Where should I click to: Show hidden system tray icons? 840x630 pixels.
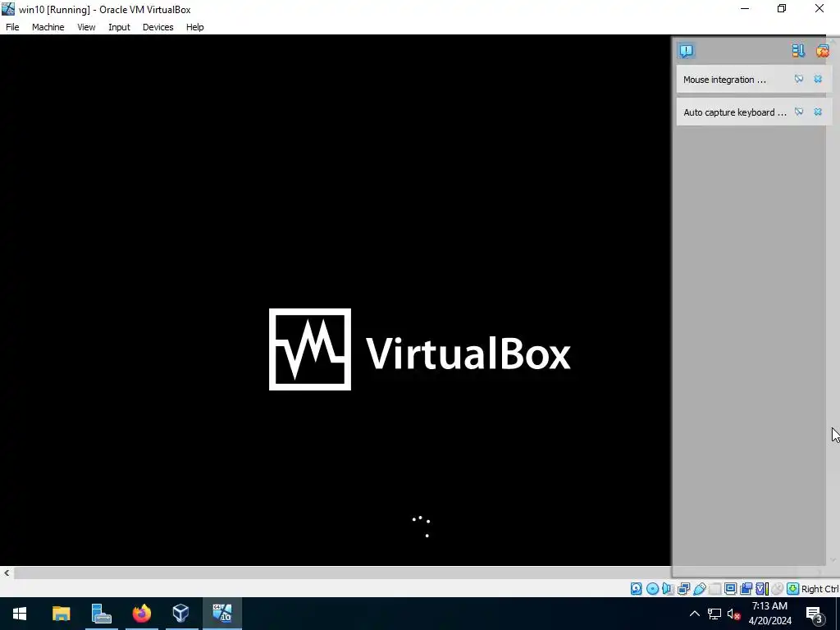[694, 614]
